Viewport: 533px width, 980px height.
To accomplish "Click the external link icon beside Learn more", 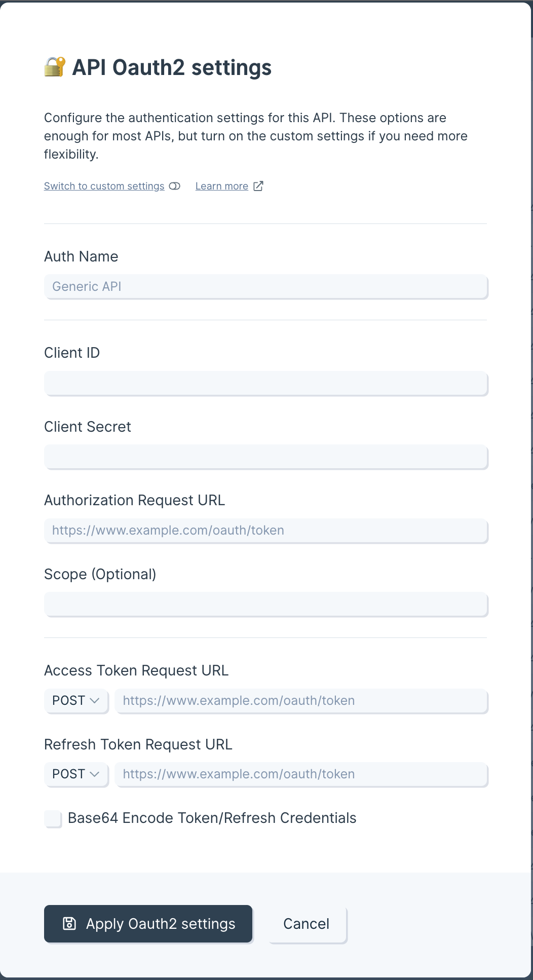I will [258, 186].
